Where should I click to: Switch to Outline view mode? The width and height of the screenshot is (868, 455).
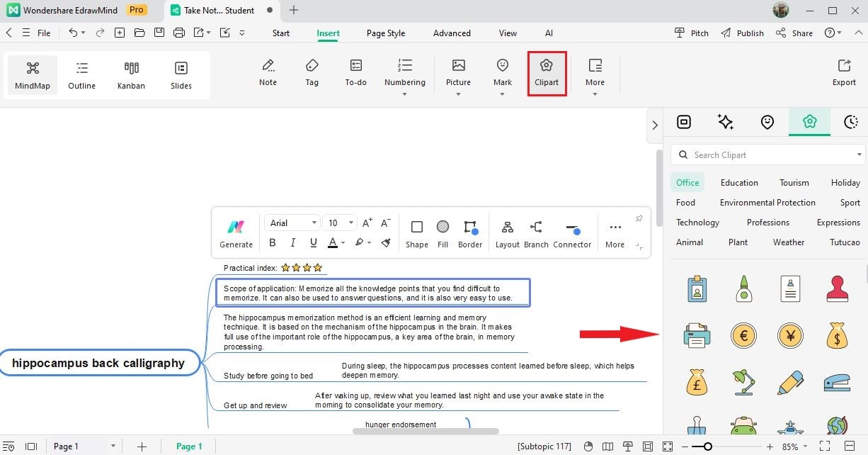pyautogui.click(x=82, y=76)
